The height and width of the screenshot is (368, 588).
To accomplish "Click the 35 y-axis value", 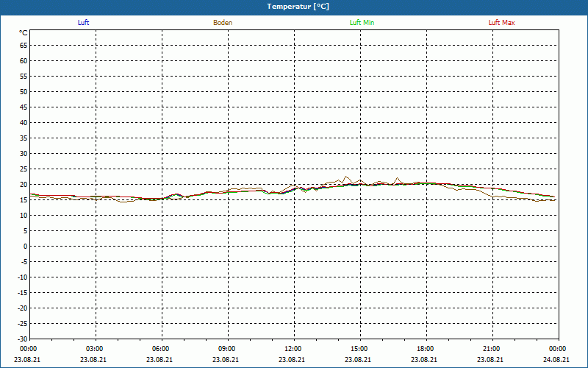I will (x=24, y=138).
